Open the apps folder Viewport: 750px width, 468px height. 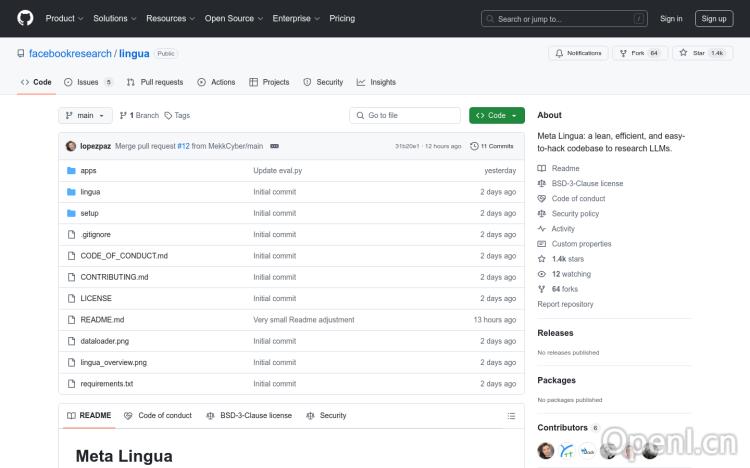coord(88,170)
